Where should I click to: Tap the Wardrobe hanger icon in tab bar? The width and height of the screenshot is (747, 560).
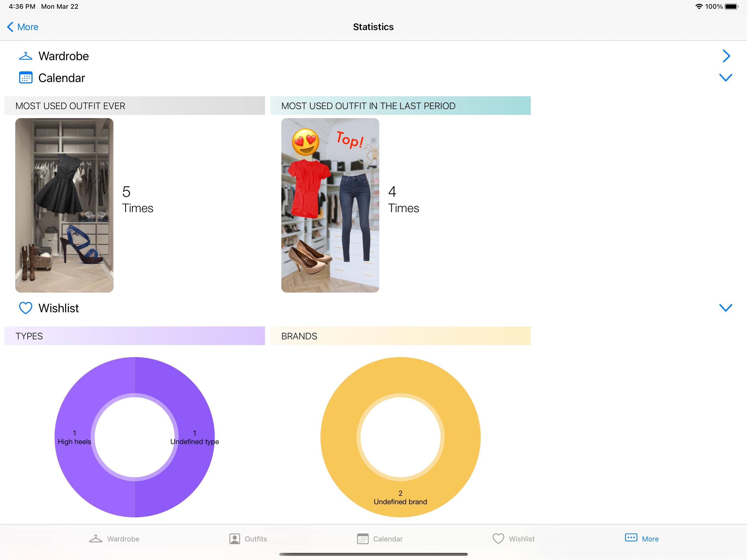tap(96, 539)
